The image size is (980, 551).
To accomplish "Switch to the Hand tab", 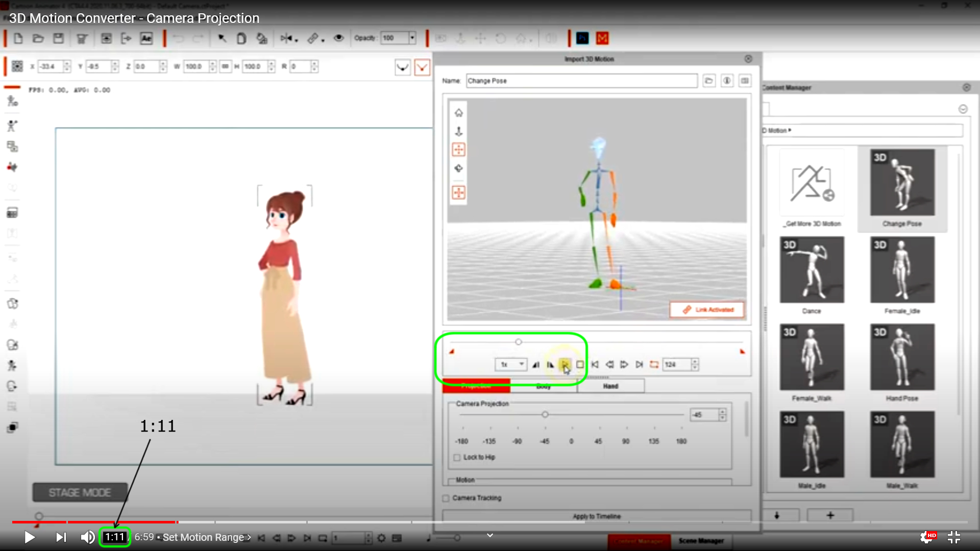I will [610, 386].
